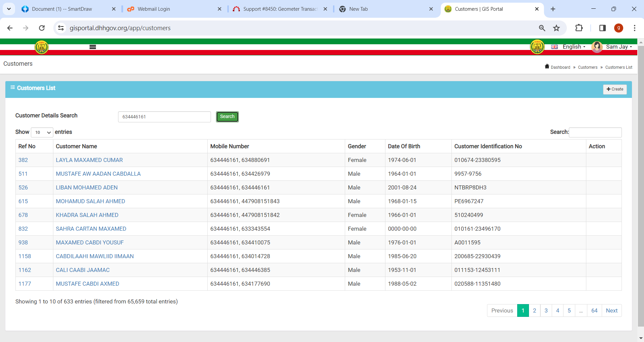644x342 pixels.
Task: Open customer SAHRA CARTAN MAXAMED
Action: (x=91, y=229)
